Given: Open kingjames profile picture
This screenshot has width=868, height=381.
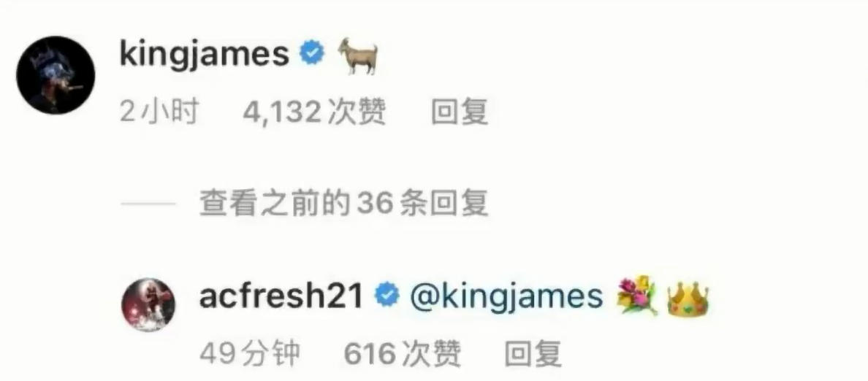Looking at the screenshot, I should [56, 75].
